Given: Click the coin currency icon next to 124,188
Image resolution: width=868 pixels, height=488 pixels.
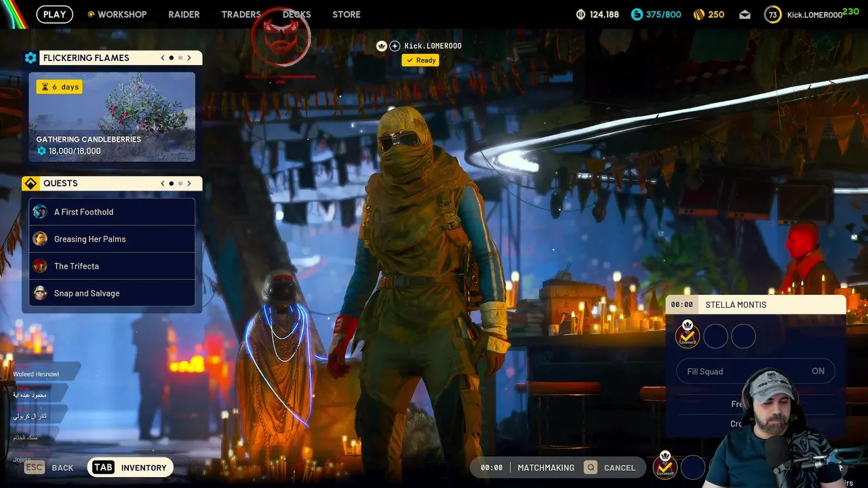Looking at the screenshot, I should click(580, 14).
